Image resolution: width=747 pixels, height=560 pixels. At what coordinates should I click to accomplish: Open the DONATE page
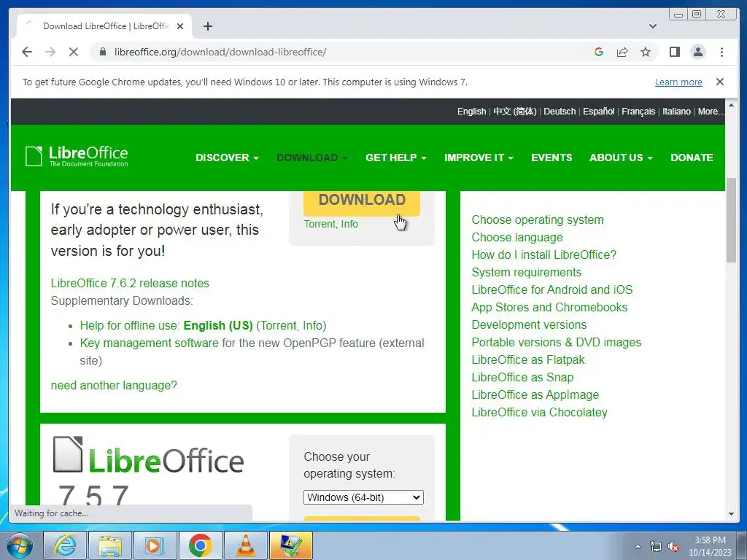[x=692, y=157]
